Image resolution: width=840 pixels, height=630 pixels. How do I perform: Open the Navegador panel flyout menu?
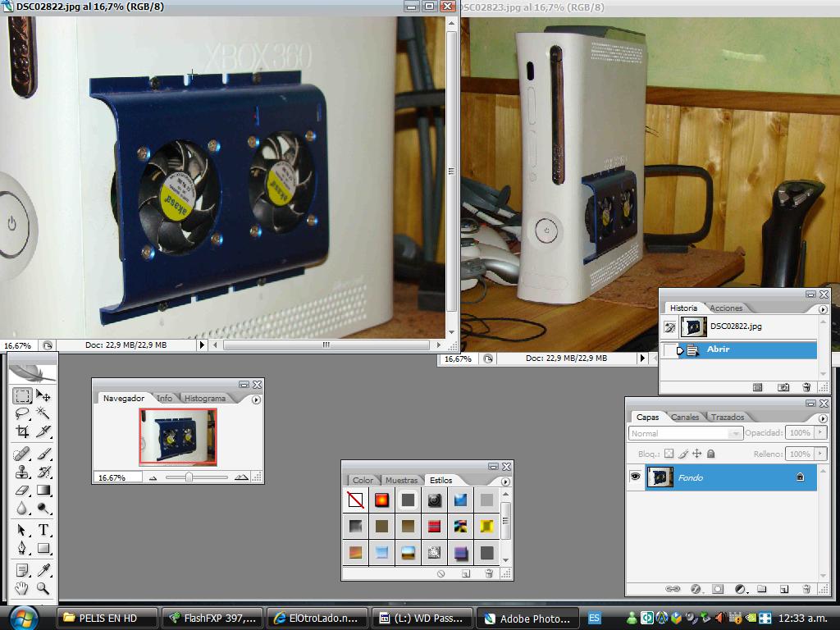tap(256, 399)
